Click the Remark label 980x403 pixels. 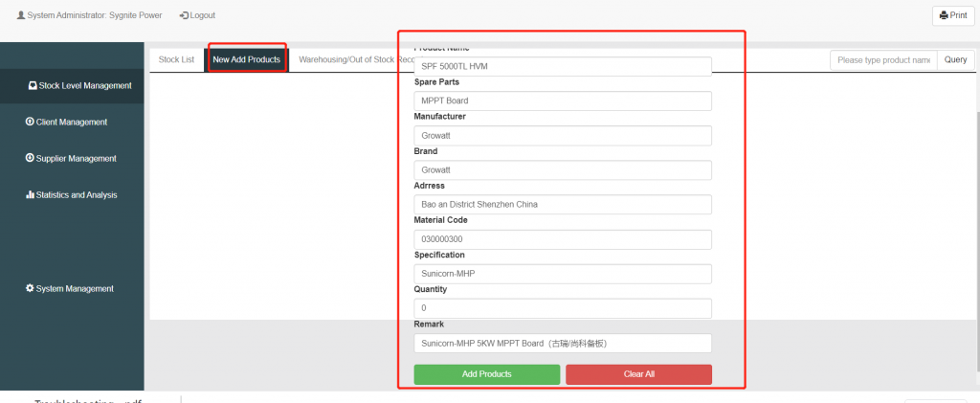[428, 325]
